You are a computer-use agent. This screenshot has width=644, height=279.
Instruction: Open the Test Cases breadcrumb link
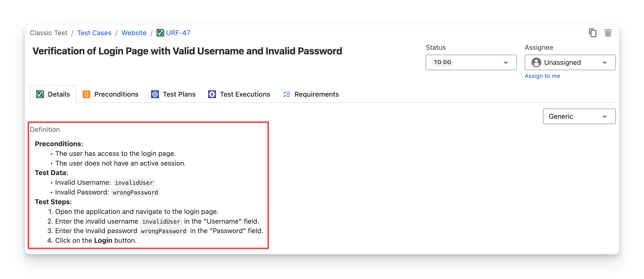pyautogui.click(x=94, y=33)
